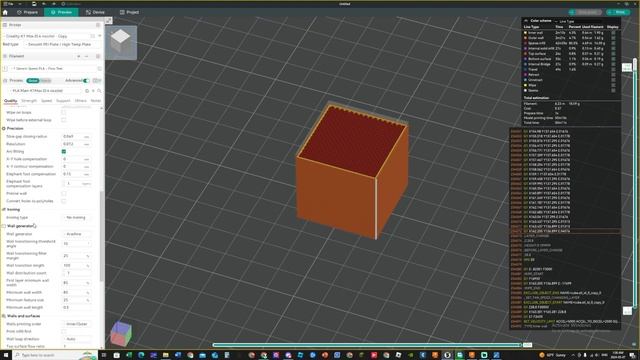Screen dimensions: 640x360
Task: Switch to the Preview tab
Action: [x=61, y=12]
